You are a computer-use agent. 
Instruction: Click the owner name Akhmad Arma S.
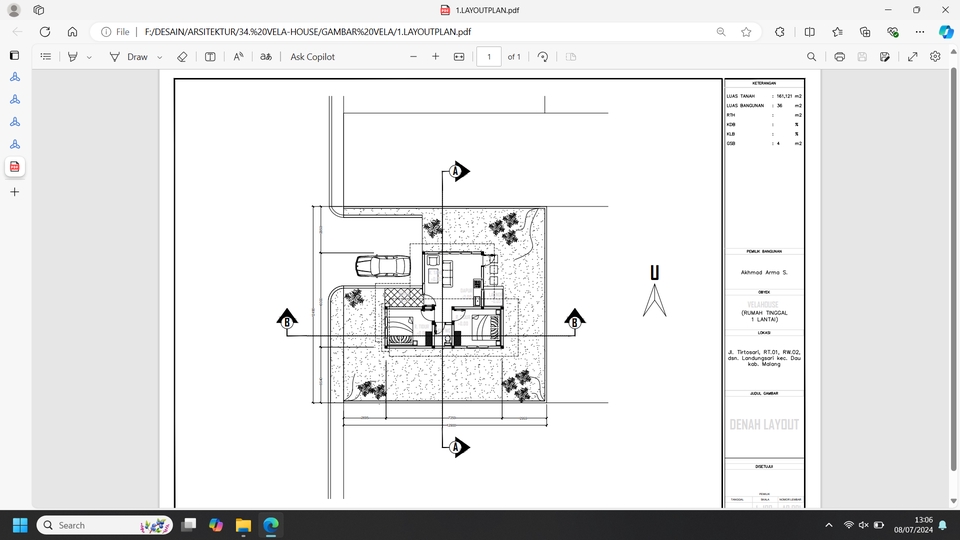(x=764, y=272)
